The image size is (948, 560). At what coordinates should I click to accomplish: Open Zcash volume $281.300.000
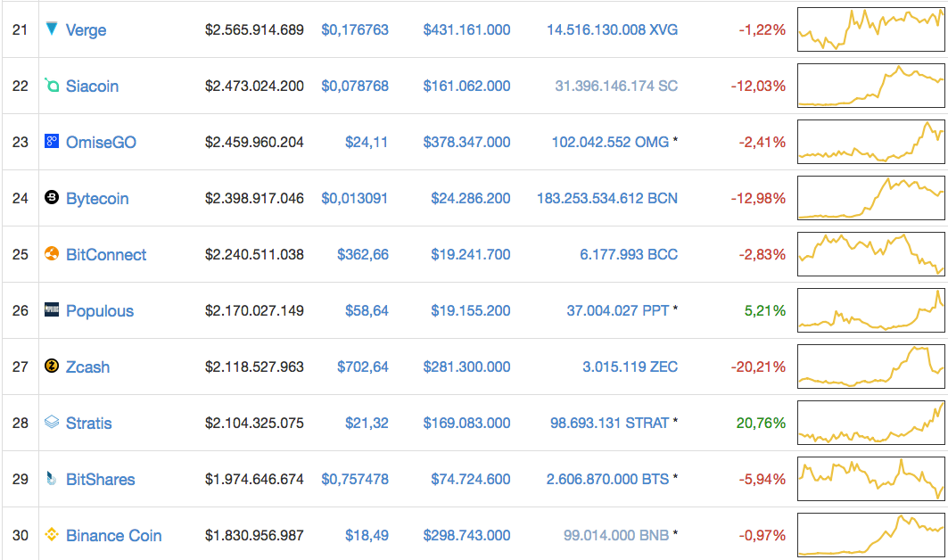466,367
